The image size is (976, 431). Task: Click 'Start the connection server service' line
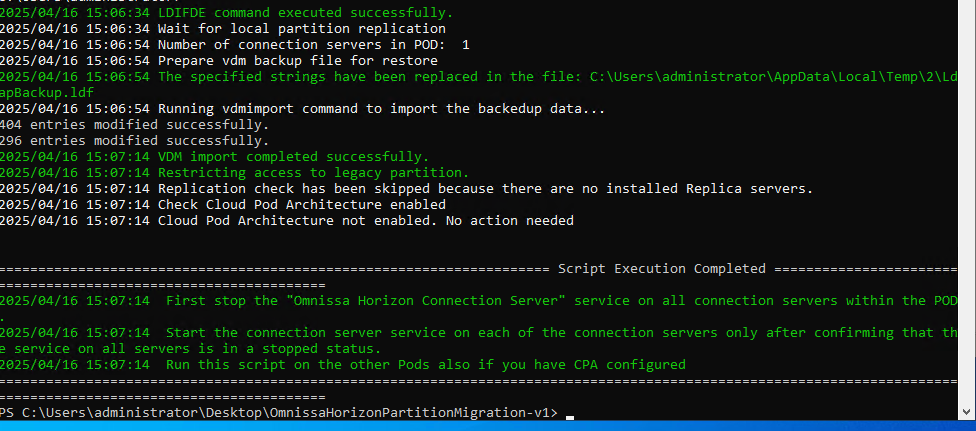479,333
